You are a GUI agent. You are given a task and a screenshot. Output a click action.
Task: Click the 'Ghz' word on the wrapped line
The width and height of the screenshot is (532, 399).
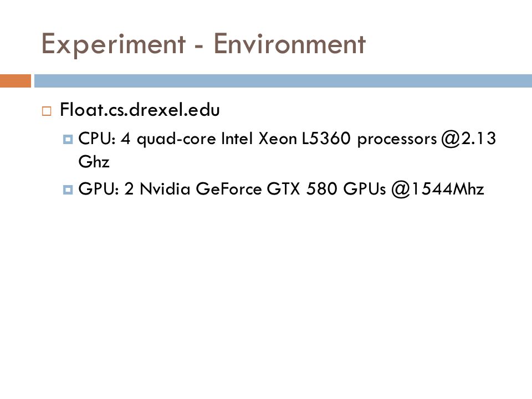coord(94,161)
